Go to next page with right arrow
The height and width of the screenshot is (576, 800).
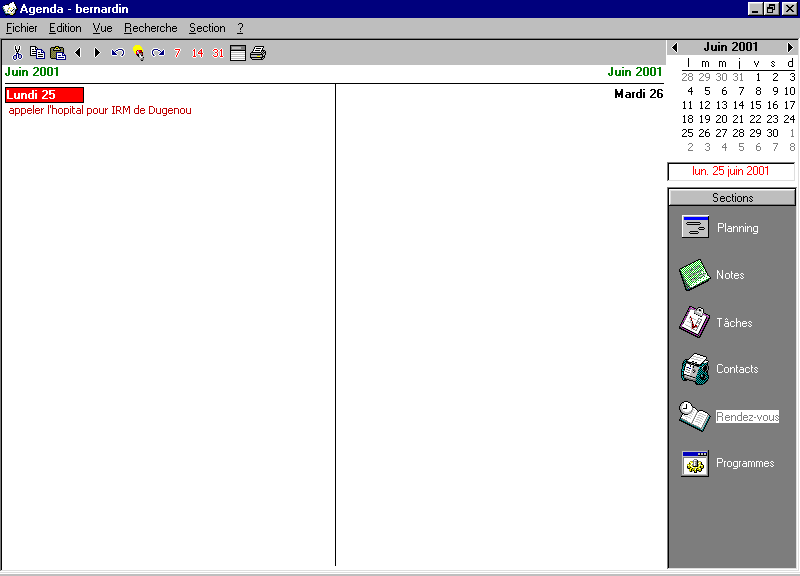[x=97, y=53]
